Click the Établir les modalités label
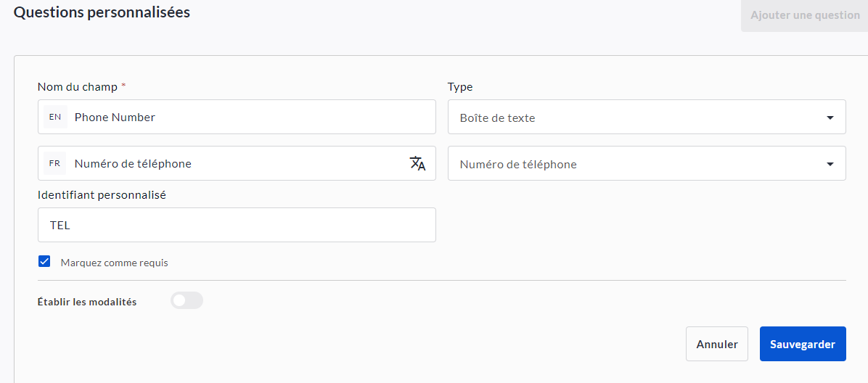868x383 pixels. (86, 302)
